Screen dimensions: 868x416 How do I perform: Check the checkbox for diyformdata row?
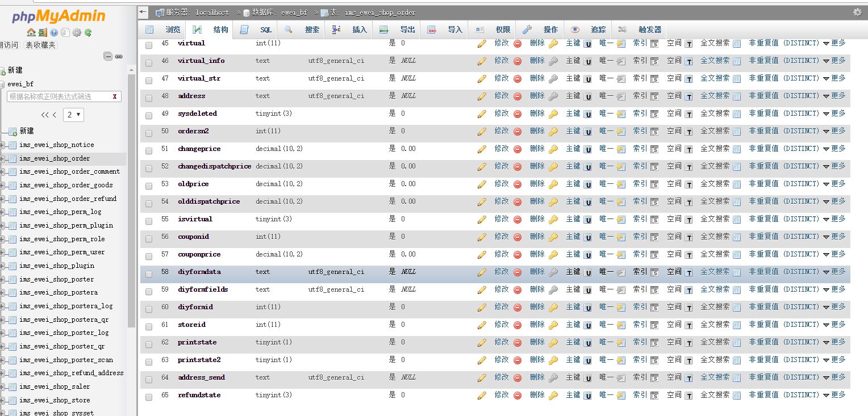pyautogui.click(x=149, y=274)
